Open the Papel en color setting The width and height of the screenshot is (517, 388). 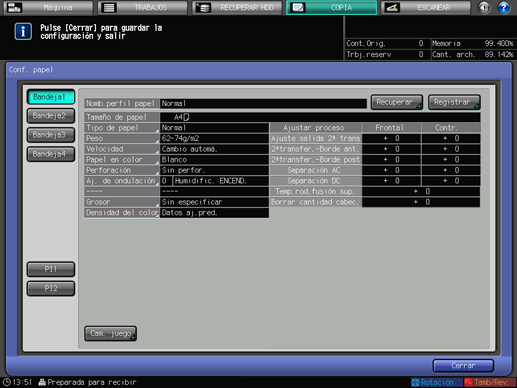122,160
